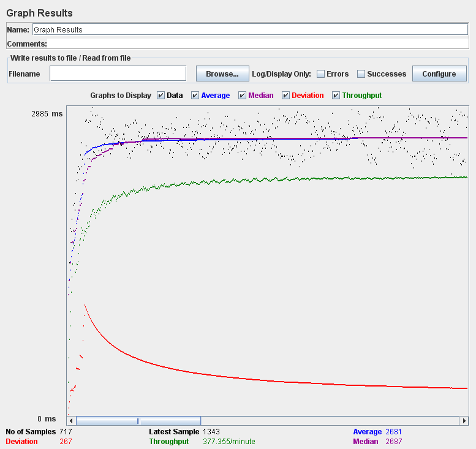The image size is (476, 449).
Task: Click the No of Samples value 717
Action: 66,432
